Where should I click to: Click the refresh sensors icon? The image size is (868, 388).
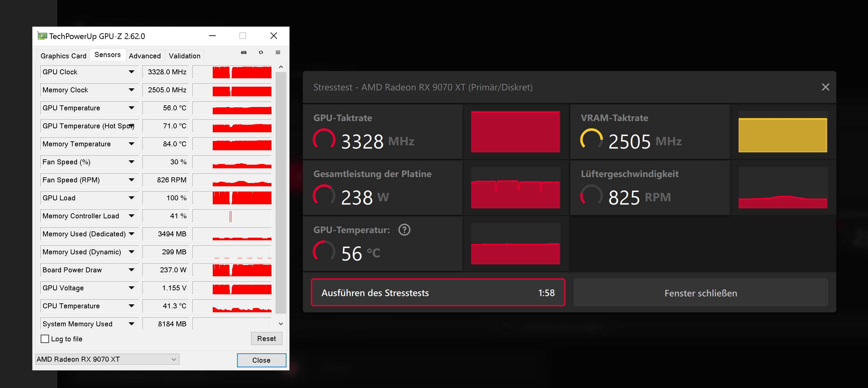[261, 53]
